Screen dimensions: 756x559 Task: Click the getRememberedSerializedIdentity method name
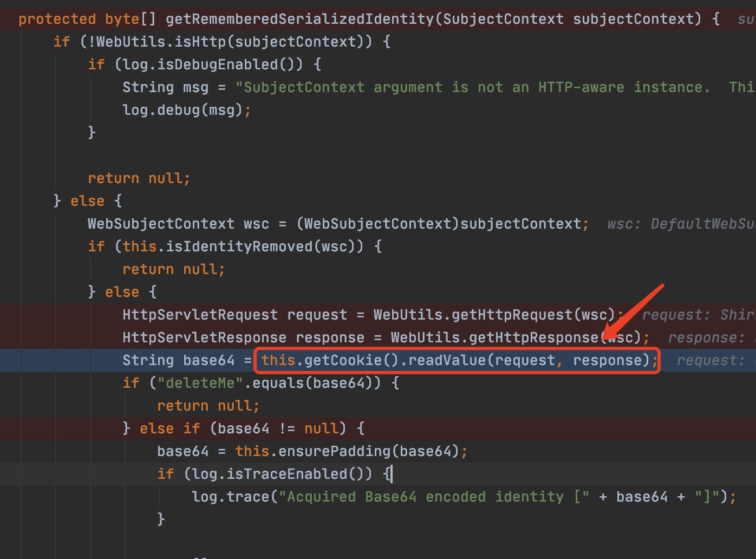tap(299, 19)
